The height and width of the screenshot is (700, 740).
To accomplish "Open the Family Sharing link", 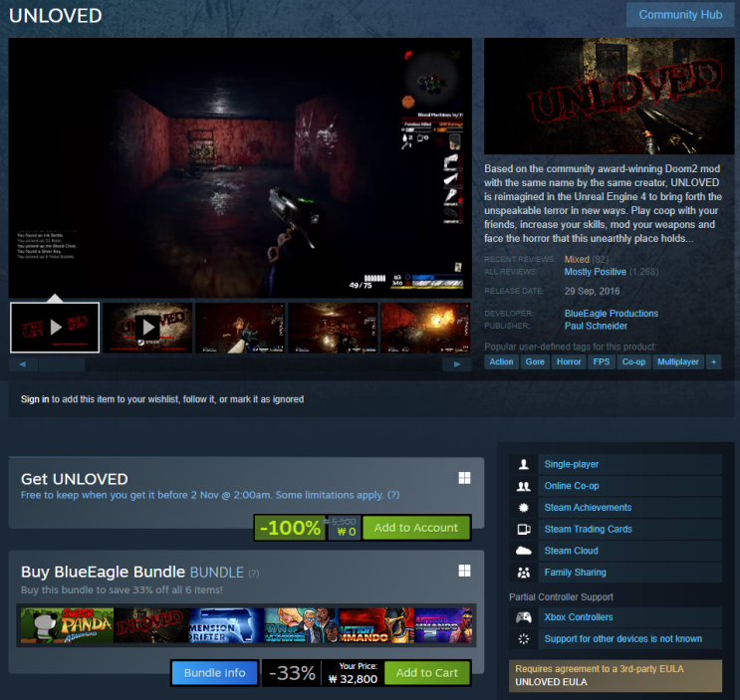I will click(575, 573).
